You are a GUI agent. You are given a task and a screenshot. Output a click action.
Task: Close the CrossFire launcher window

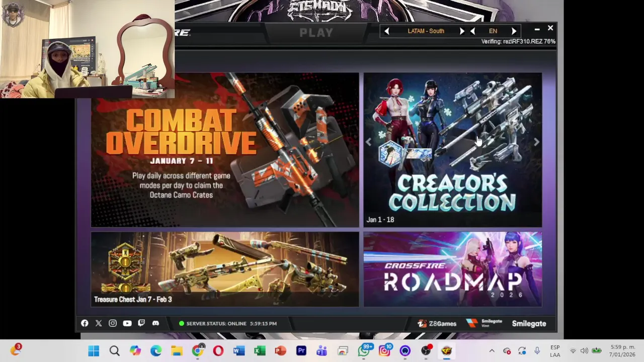coord(550,29)
